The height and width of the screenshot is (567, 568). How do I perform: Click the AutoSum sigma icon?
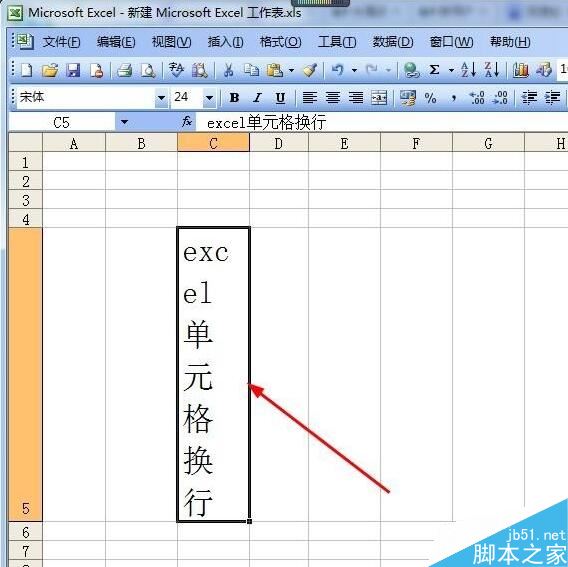[x=434, y=70]
